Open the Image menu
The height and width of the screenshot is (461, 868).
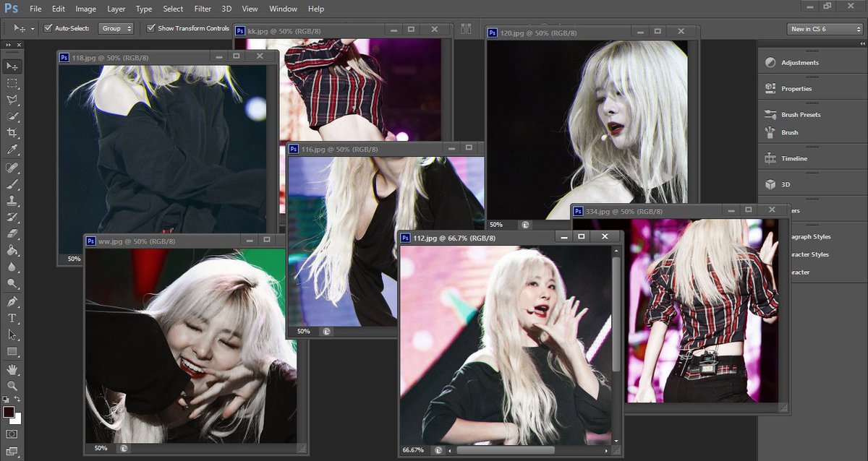tap(85, 9)
